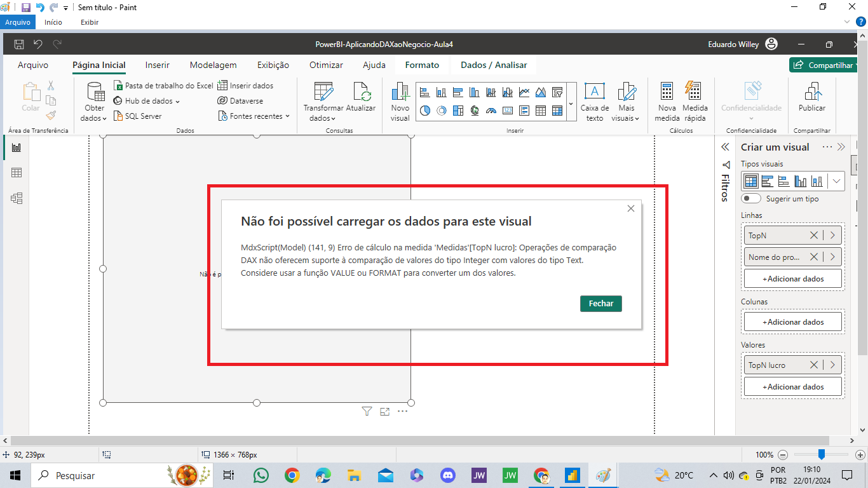Click the visual's filter funnel icon

[x=367, y=412]
